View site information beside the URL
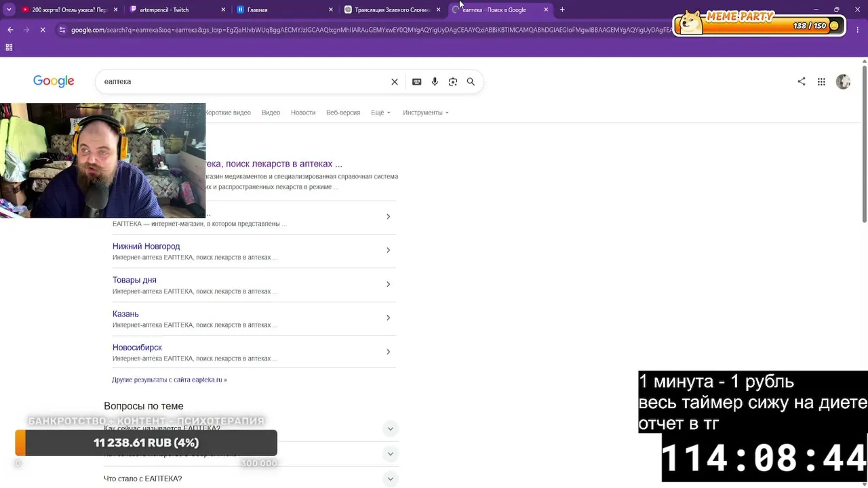The image size is (868, 488). point(62,30)
